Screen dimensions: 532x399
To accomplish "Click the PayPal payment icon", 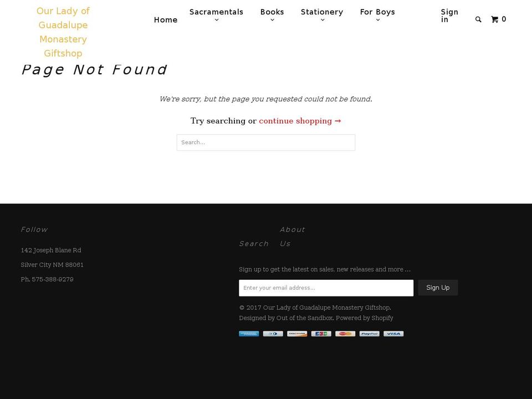I will pyautogui.click(x=369, y=333).
